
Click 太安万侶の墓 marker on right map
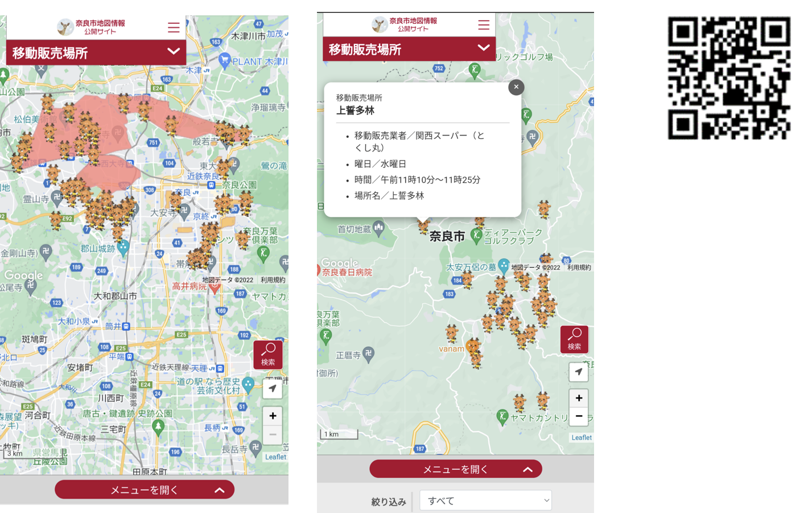(x=504, y=266)
